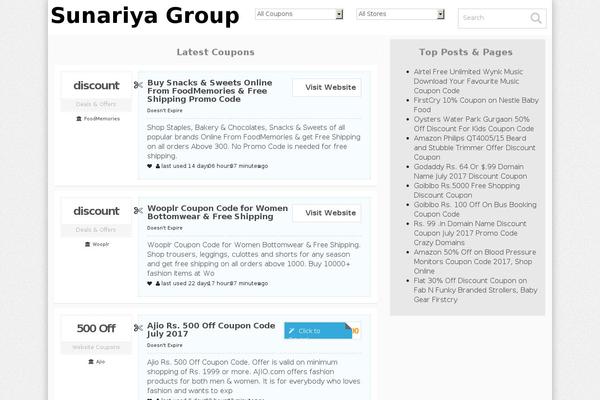The height and width of the screenshot is (400, 600).
Task: Click 'Doesn't Expire' under Ajio coupon
Action: [x=165, y=345]
